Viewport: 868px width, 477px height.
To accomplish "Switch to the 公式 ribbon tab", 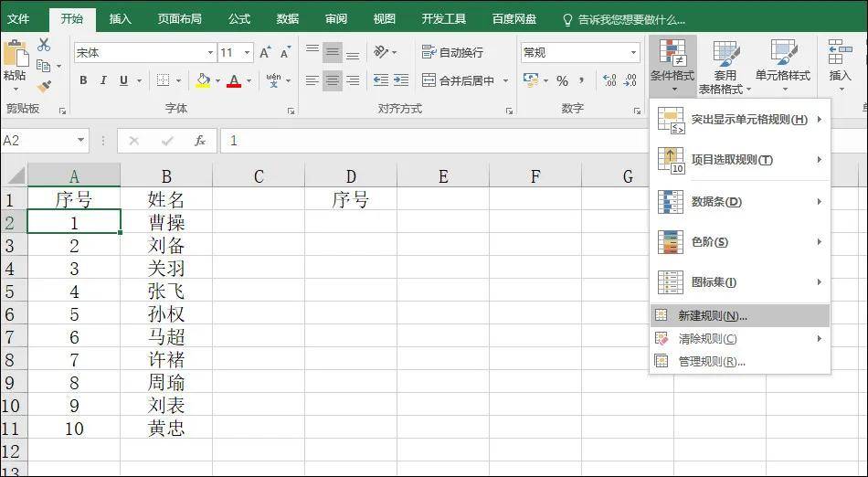I will pos(239,19).
